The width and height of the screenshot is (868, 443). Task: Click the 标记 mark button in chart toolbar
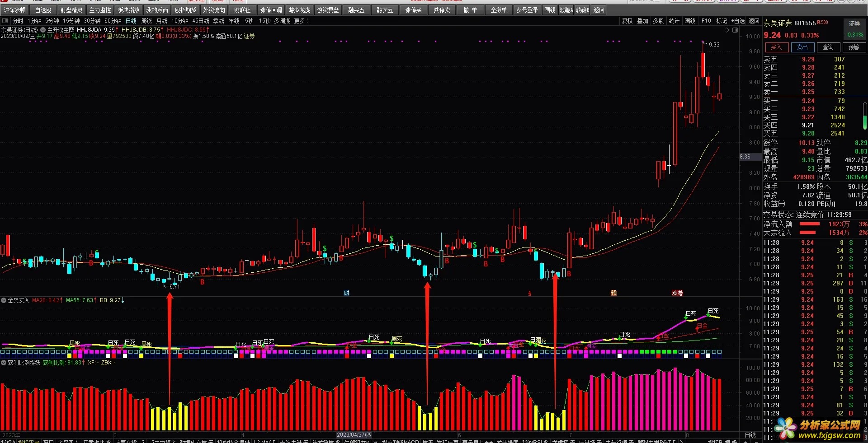(x=722, y=21)
